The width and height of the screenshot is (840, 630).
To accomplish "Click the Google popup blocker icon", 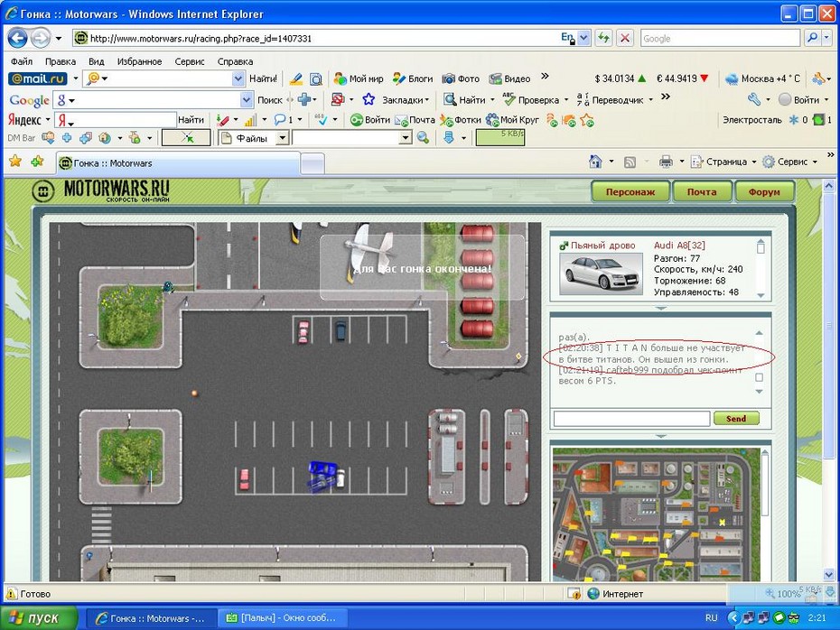I will click(338, 99).
